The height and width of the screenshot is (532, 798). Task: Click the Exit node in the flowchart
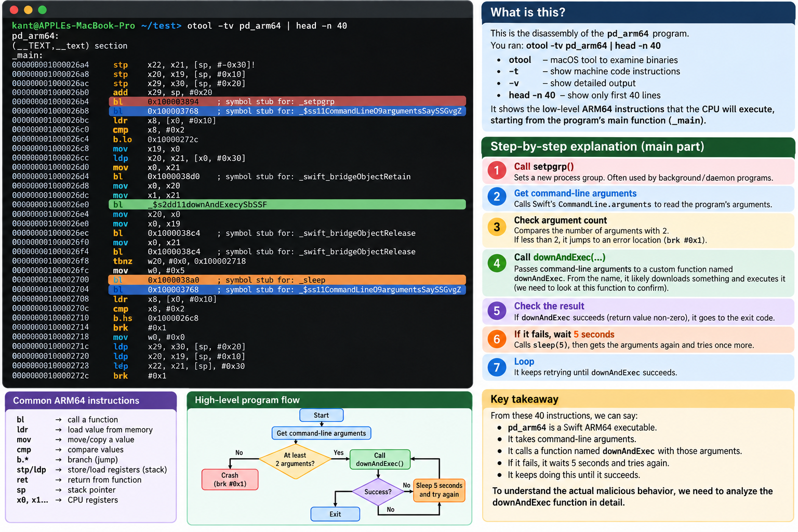click(335, 514)
